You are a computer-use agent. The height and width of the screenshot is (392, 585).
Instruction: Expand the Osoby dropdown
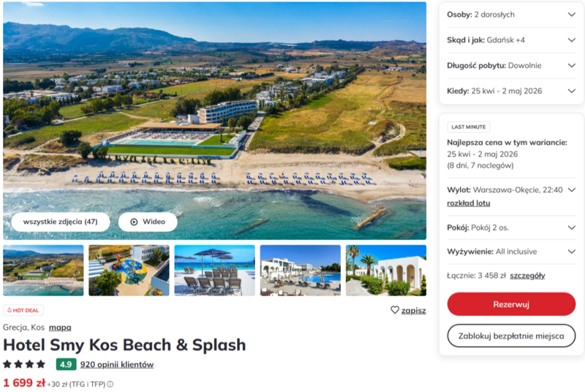[x=571, y=14]
